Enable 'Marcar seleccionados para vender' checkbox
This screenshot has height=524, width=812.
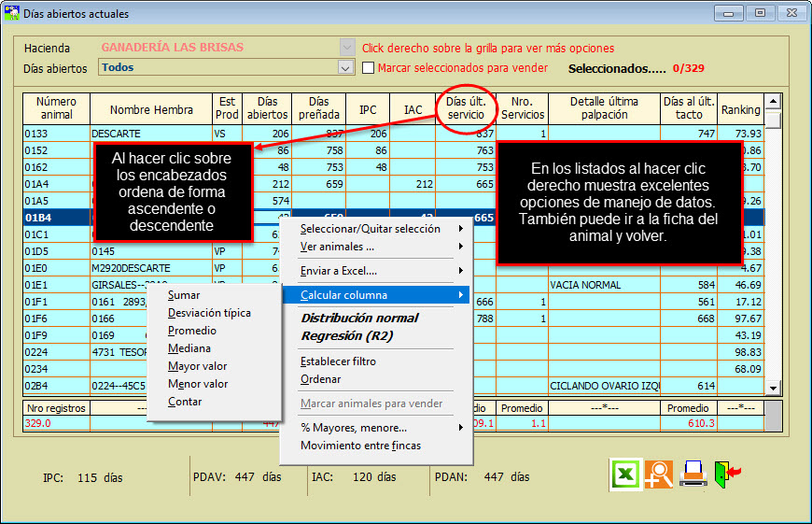(x=368, y=68)
